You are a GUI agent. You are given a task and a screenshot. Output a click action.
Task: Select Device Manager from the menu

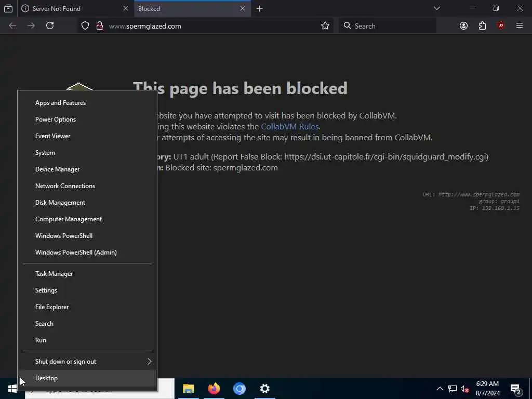tap(87, 169)
